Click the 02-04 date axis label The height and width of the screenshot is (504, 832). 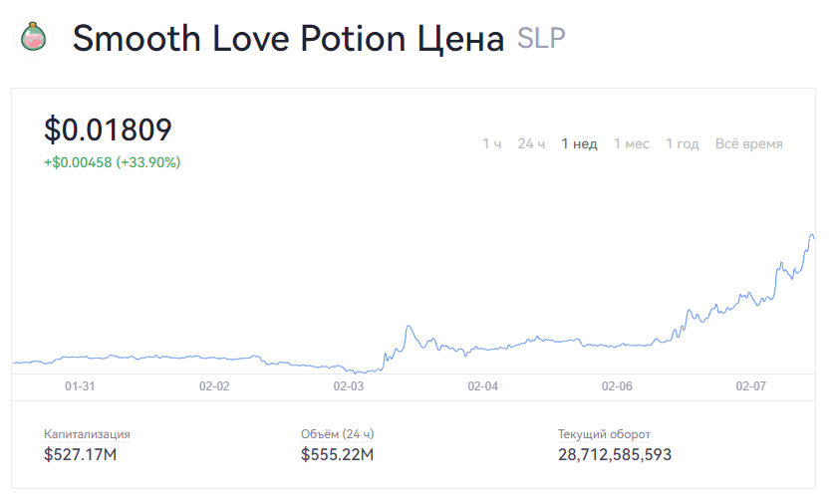point(482,385)
